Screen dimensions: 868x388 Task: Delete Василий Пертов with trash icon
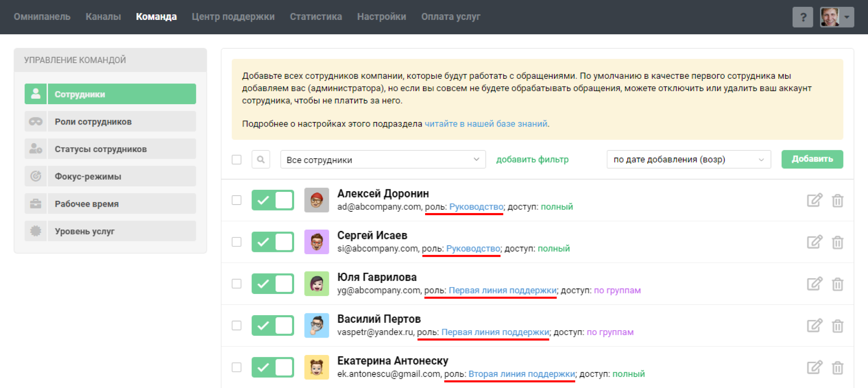pyautogui.click(x=837, y=326)
